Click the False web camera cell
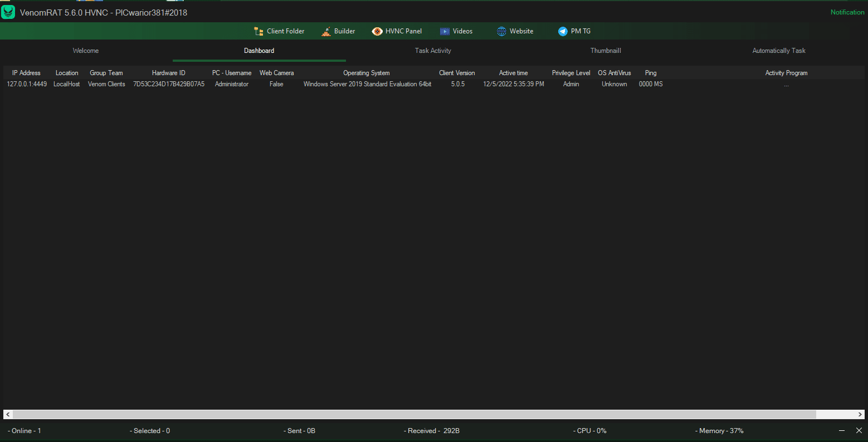 276,84
